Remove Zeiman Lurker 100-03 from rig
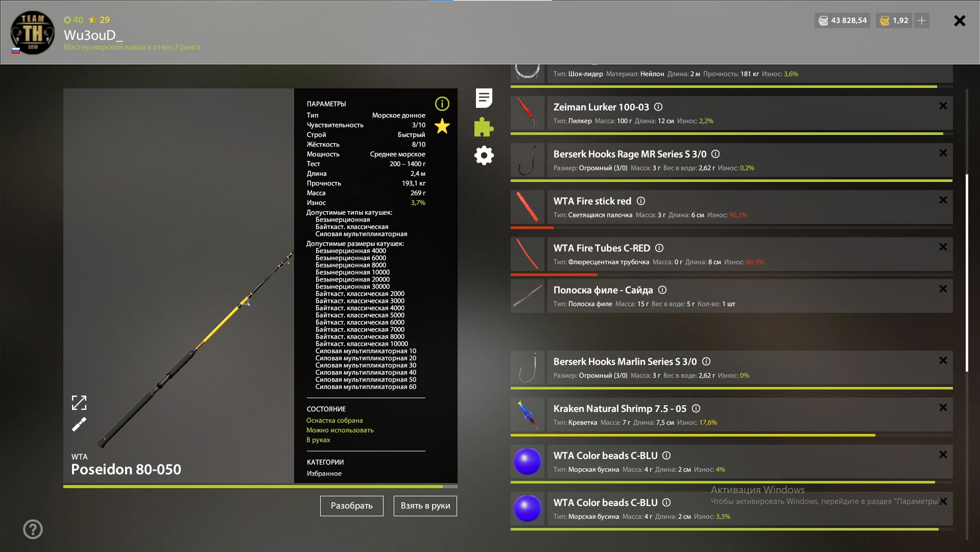 point(943,106)
